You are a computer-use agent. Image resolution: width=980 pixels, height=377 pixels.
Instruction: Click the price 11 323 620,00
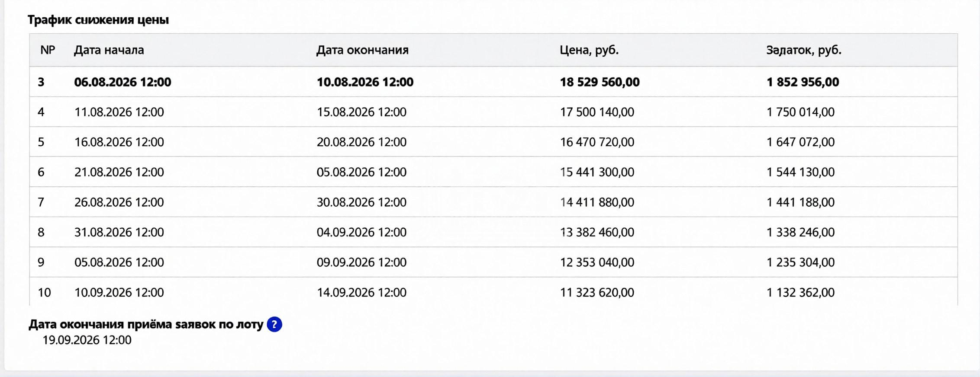click(x=597, y=293)
